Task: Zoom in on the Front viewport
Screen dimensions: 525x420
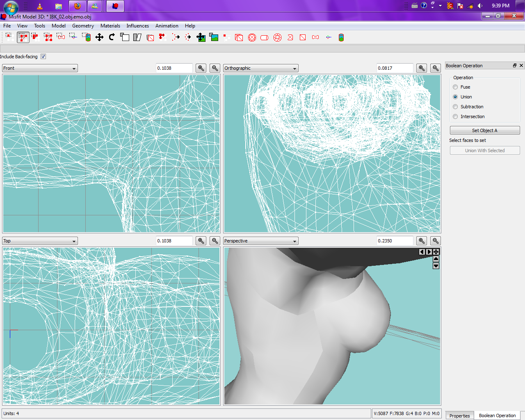Action: point(201,68)
